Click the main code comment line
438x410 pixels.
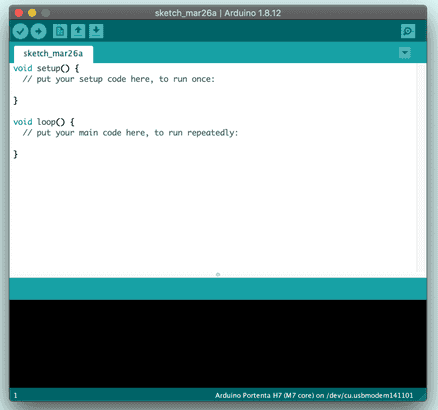coord(130,133)
